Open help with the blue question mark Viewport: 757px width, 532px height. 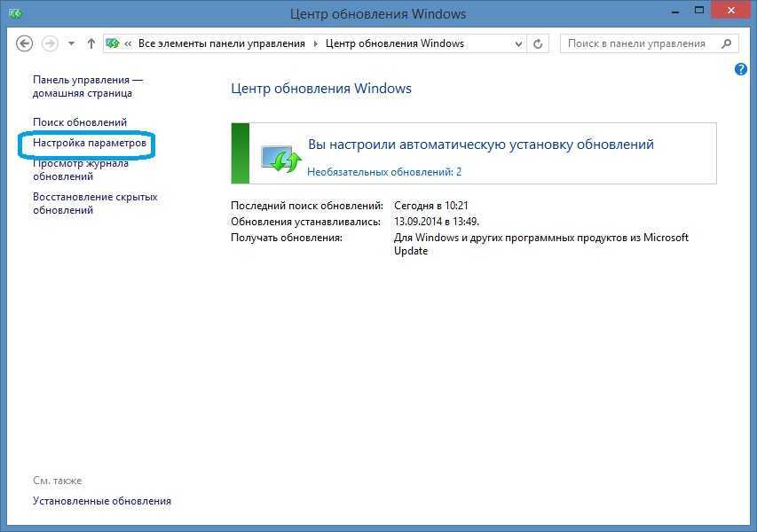click(x=741, y=69)
